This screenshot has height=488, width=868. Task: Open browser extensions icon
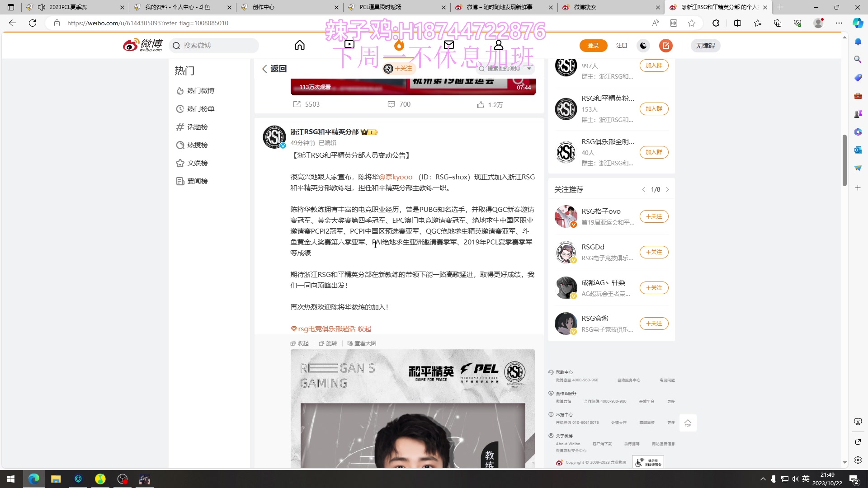tap(716, 23)
